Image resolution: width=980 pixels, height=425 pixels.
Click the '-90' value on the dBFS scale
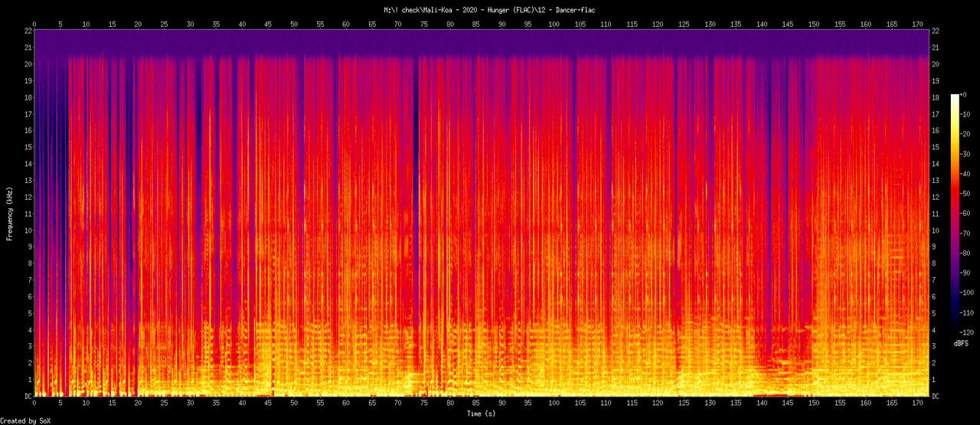tap(965, 273)
